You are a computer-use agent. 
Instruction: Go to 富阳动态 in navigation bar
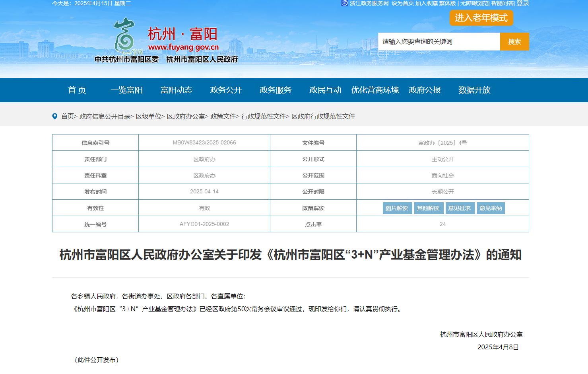[176, 90]
